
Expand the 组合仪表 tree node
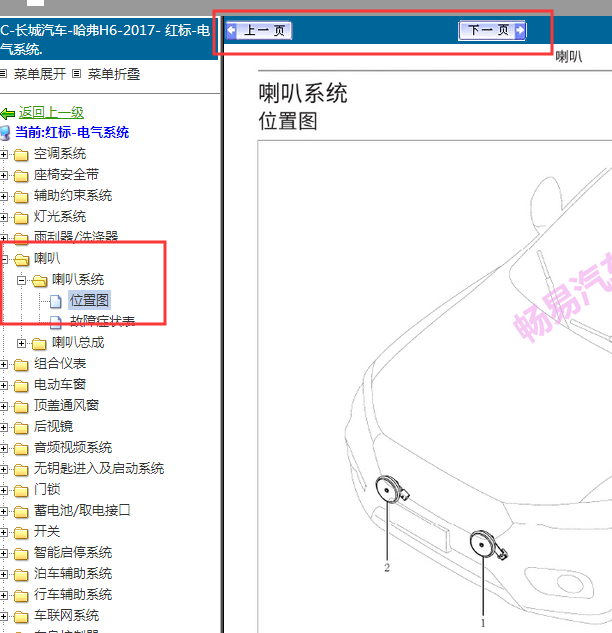tap(4, 364)
